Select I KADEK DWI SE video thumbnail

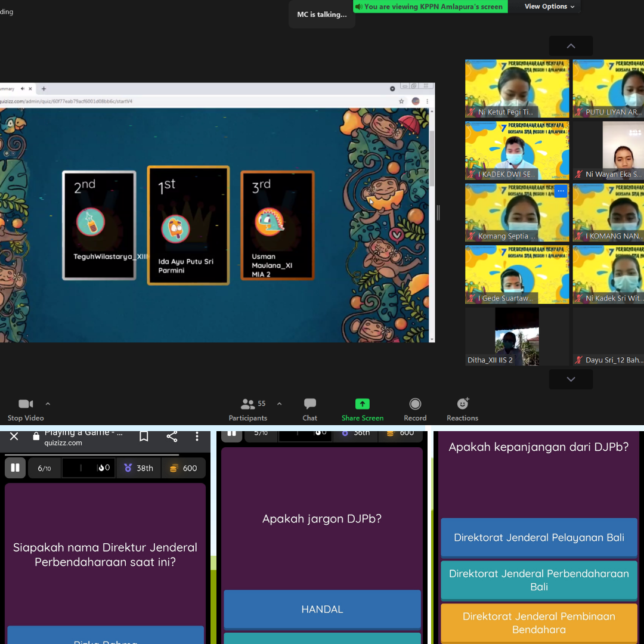pyautogui.click(x=517, y=151)
